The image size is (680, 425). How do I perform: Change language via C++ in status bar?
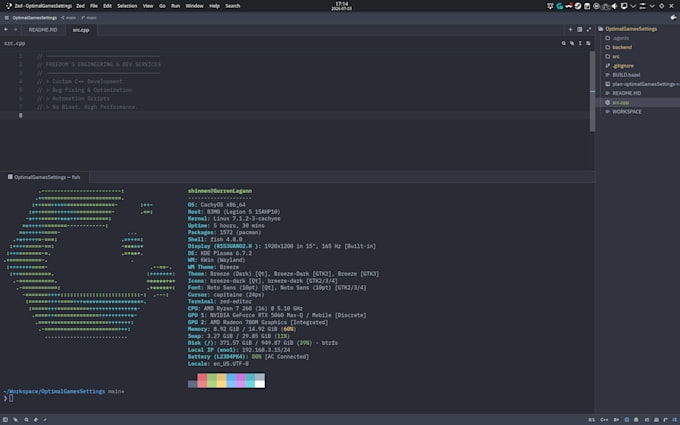pos(604,419)
